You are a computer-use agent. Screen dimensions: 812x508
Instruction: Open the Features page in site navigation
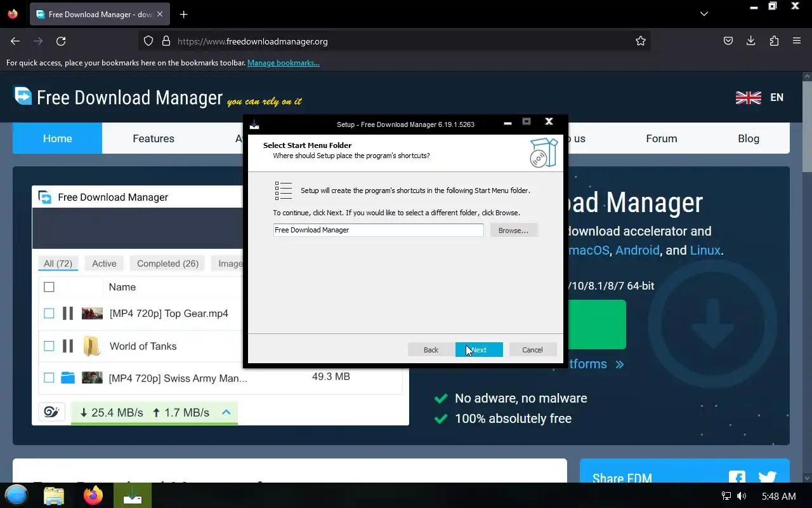tap(154, 138)
